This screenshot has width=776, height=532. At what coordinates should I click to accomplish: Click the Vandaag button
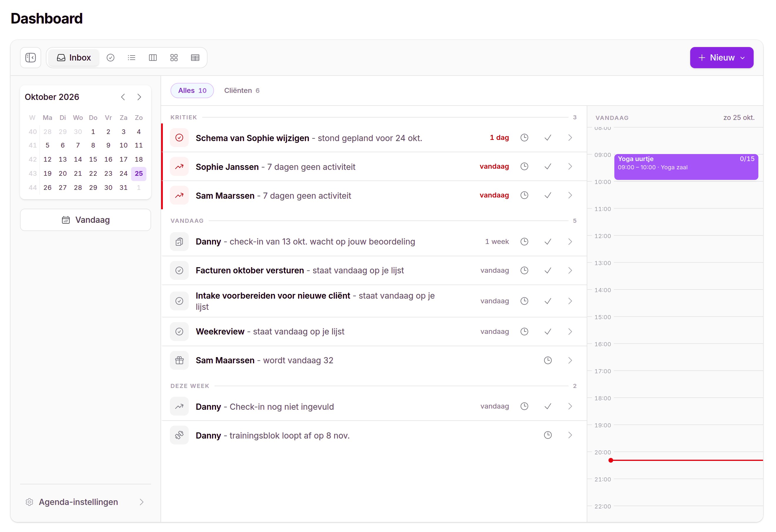click(86, 220)
